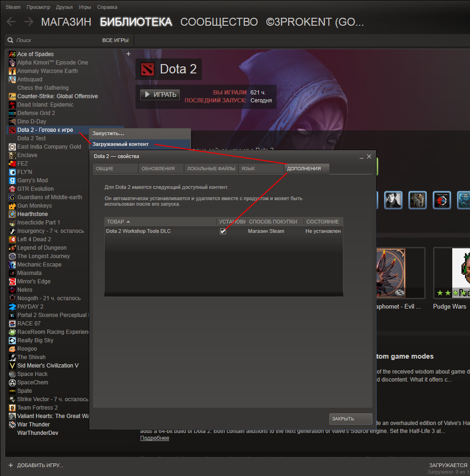Click the Anomaly Warzone Earth icon
The image size is (470, 476).
pyautogui.click(x=12, y=71)
